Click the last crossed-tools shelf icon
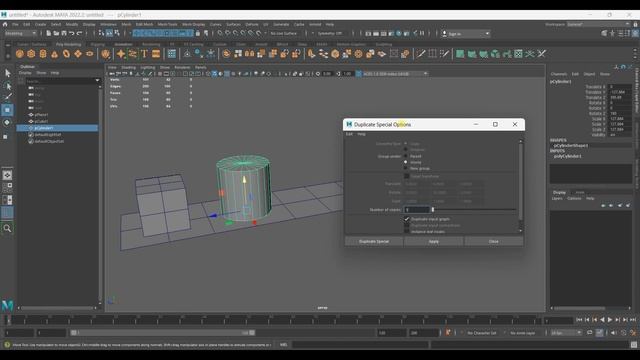 [542, 54]
